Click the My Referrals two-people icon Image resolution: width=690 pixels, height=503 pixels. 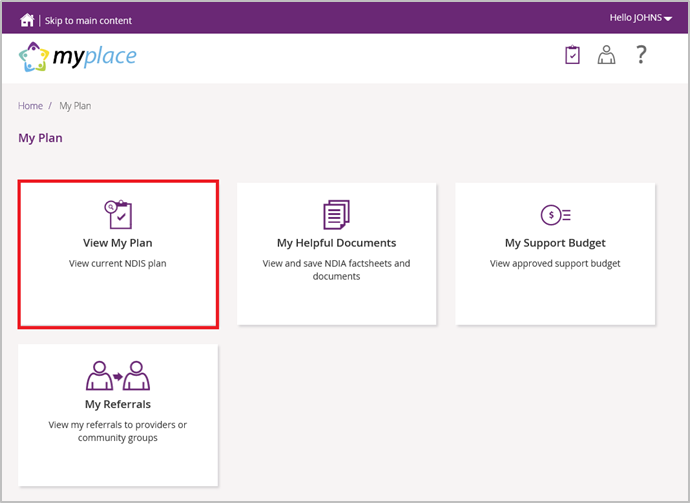[x=118, y=376]
